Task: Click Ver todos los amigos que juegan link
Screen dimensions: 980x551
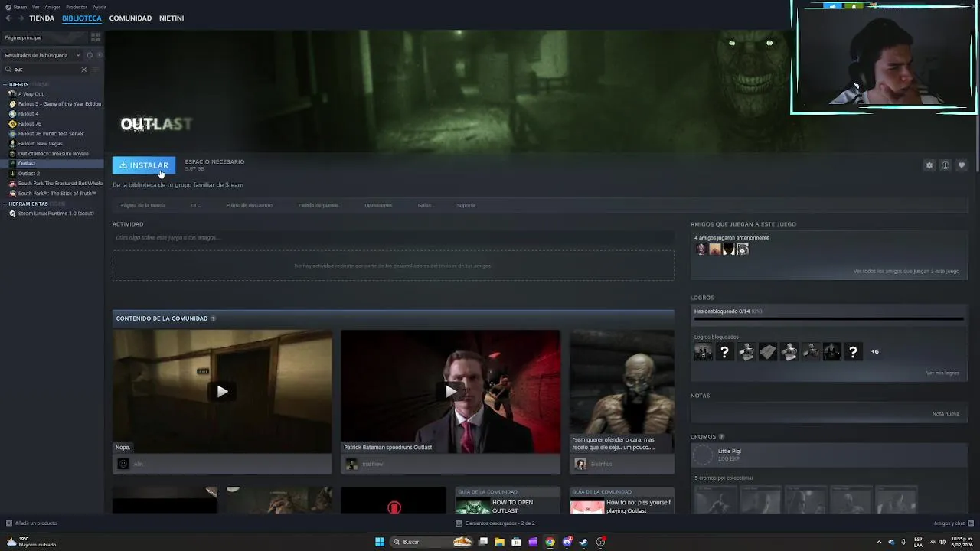Action: pyautogui.click(x=906, y=271)
